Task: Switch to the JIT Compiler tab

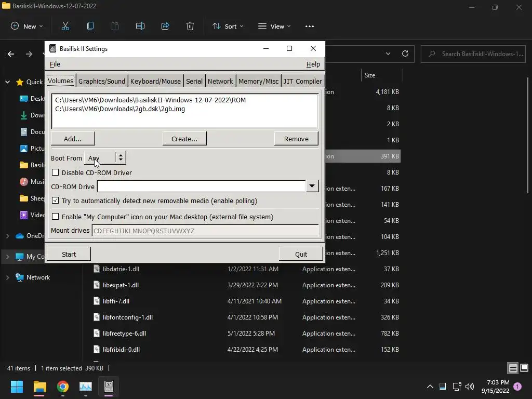Action: 303,81
